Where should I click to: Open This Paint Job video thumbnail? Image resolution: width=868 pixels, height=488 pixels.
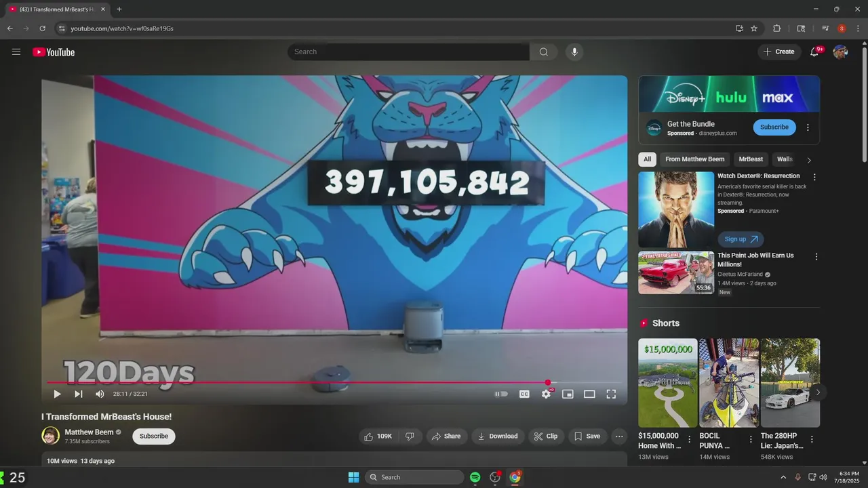click(x=676, y=273)
